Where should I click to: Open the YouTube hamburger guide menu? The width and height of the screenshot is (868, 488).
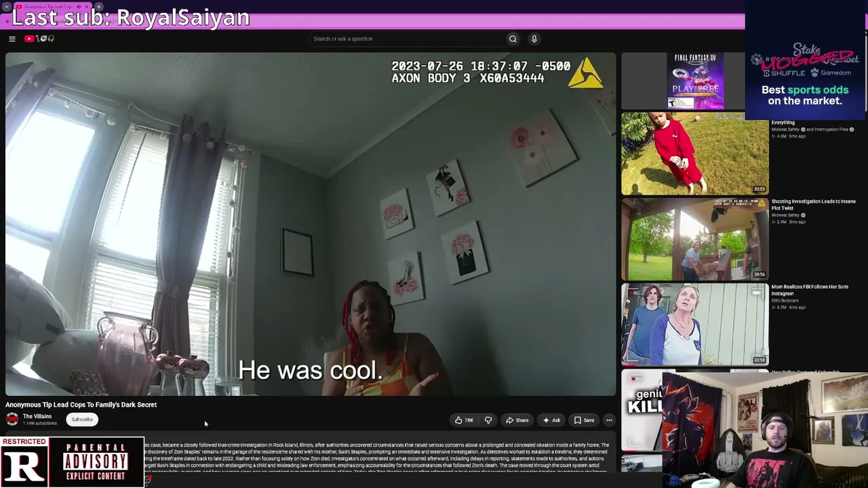(12, 39)
